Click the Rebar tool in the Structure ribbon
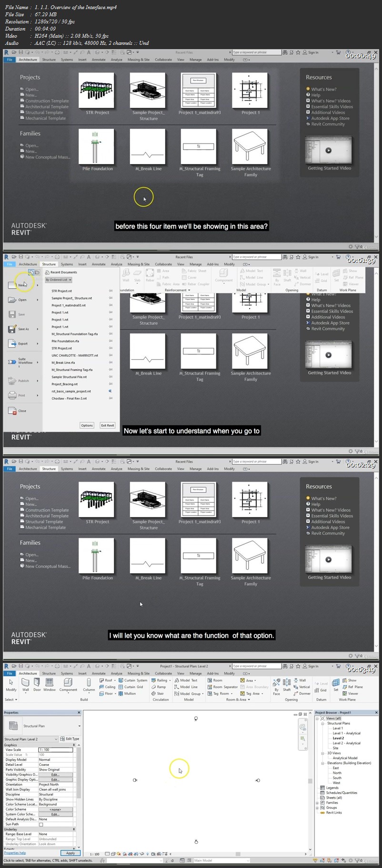Image resolution: width=382 pixels, height=868 pixels. [x=150, y=275]
